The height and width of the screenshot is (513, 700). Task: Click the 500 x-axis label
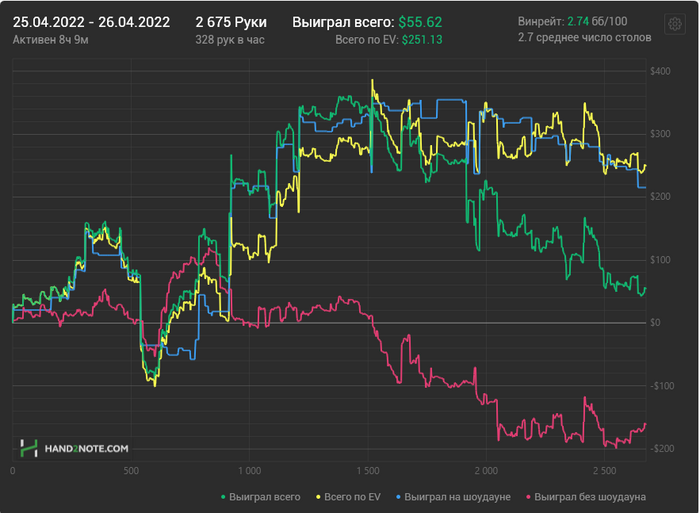tap(131, 471)
